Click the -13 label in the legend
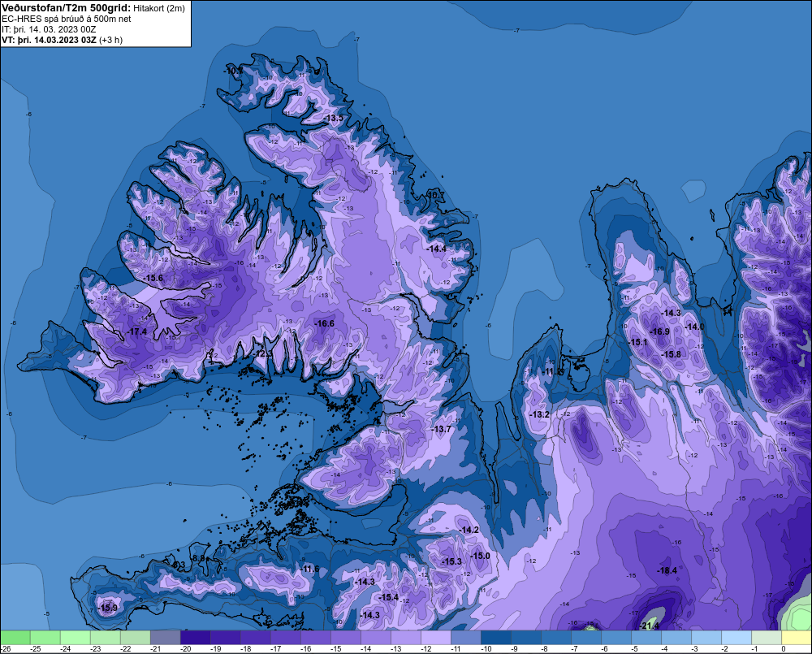812x654 pixels. point(396,649)
